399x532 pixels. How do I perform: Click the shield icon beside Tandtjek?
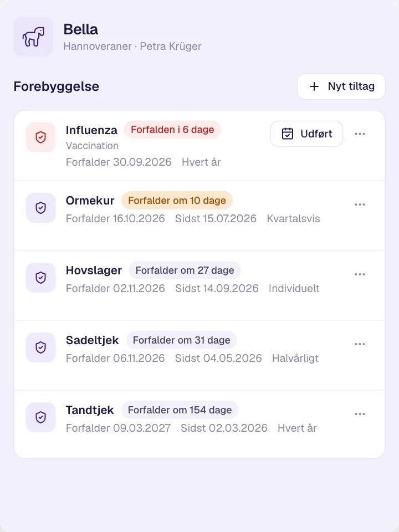click(40, 417)
